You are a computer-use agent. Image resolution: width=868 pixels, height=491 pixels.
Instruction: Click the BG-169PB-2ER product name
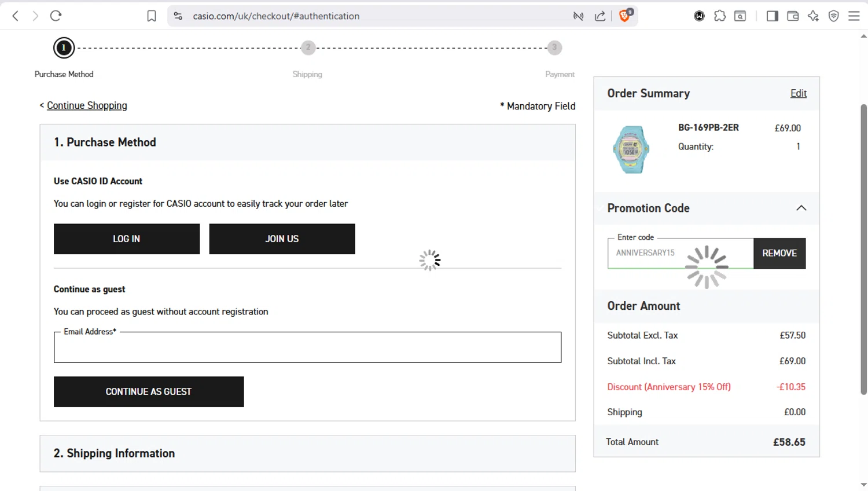[708, 127]
